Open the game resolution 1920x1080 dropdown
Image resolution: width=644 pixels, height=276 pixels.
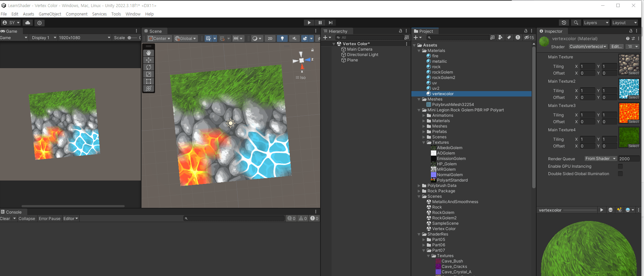[85, 37]
